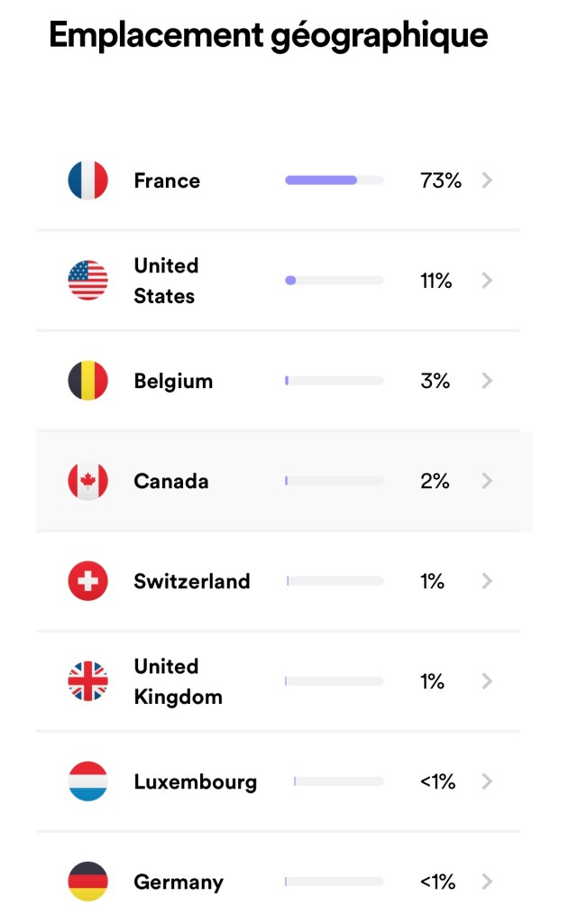Expand the Belgium row arrow
Screen dimensions: 569x924
487,381
